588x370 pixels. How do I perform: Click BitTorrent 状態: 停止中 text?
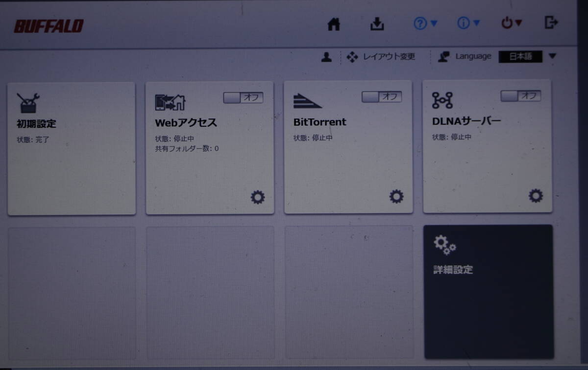(x=313, y=138)
